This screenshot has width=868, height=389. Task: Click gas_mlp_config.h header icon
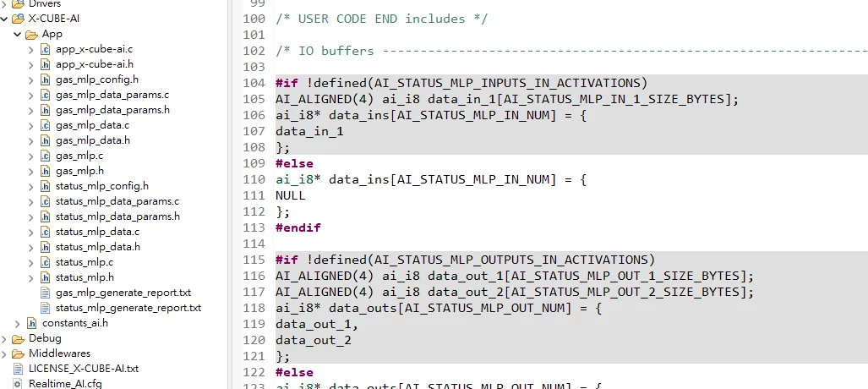46,79
